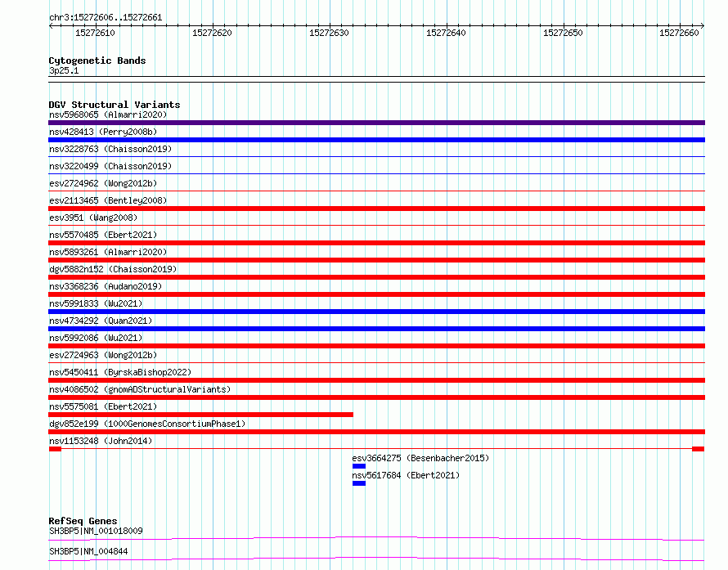Image resolution: width=728 pixels, height=570 pixels.
Task: Open variant nsv5968065 (Almarri2020) label
Action: [x=108, y=114]
